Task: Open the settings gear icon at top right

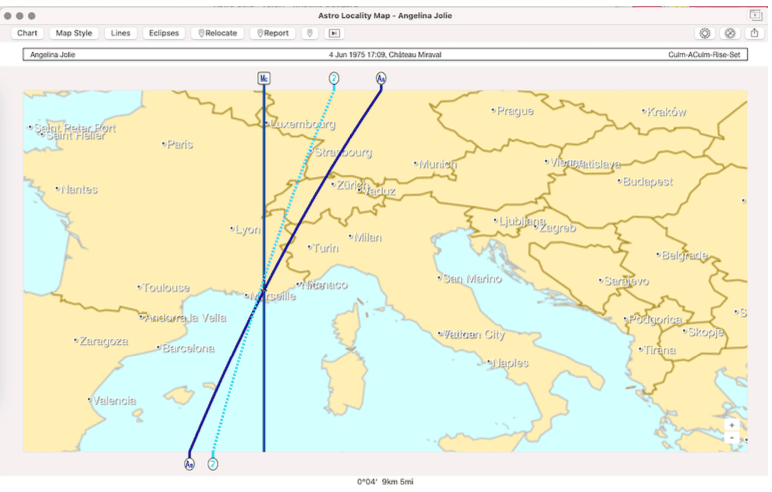Action: coord(704,33)
